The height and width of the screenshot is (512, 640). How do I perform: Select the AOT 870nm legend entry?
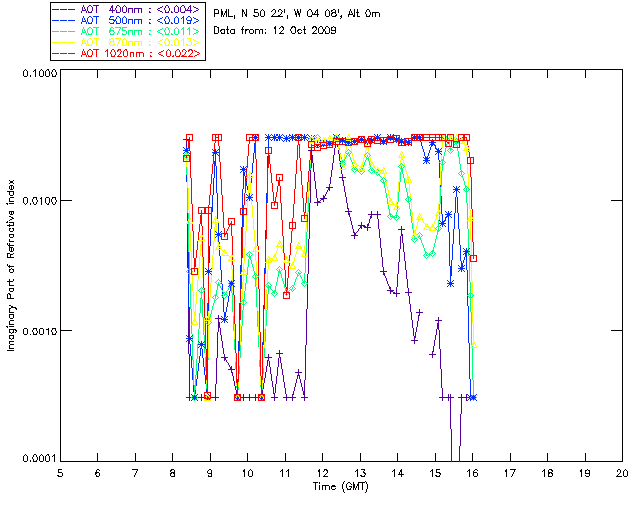[127, 42]
